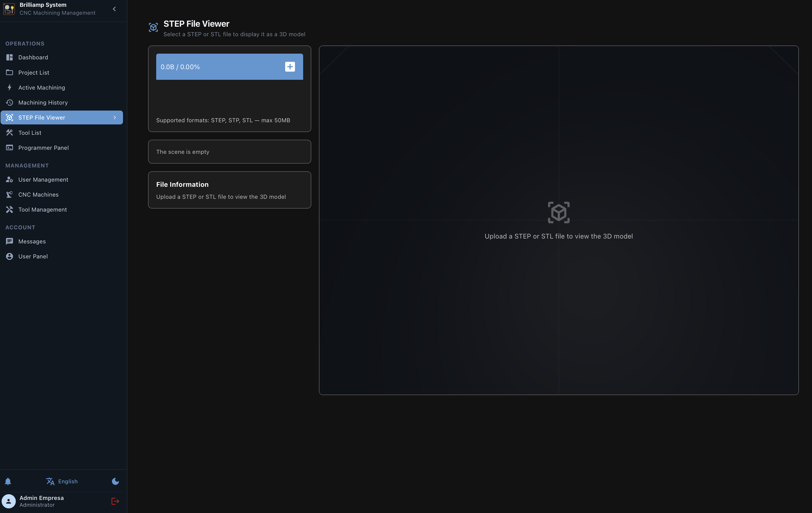Screen dimensions: 812x513
Task: Navigate to Active Machining label
Action: coord(41,87)
